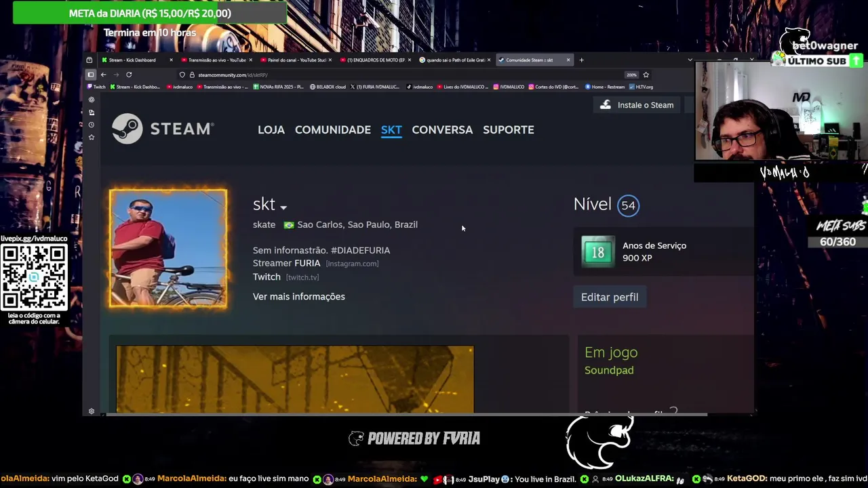Switch to ENQUADROS DE MOTO tab

(376, 60)
